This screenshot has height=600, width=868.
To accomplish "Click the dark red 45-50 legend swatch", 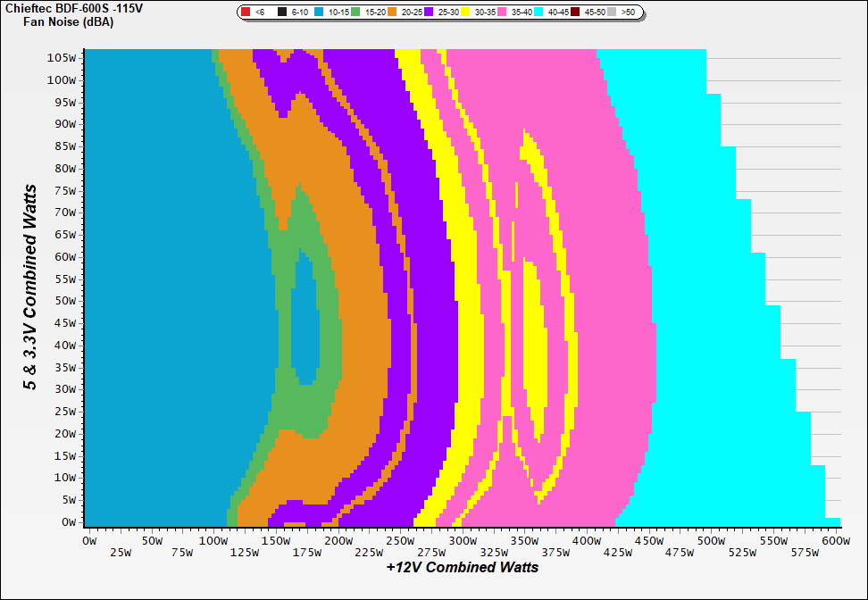I will point(575,12).
